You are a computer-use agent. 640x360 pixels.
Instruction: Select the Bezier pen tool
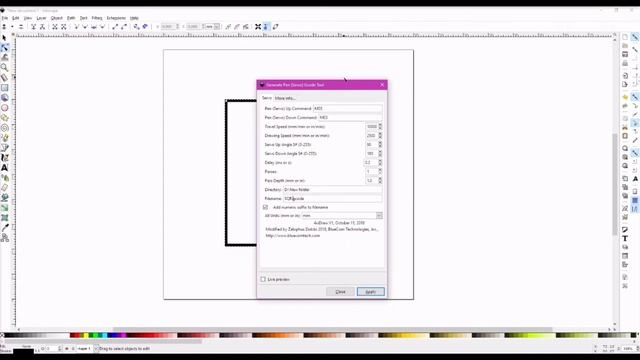click(4, 147)
